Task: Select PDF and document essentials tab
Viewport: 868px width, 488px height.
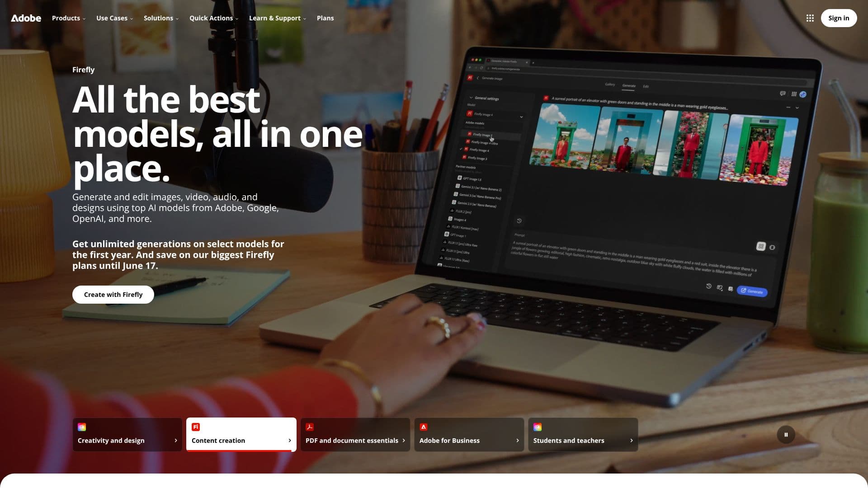Action: 355,435
